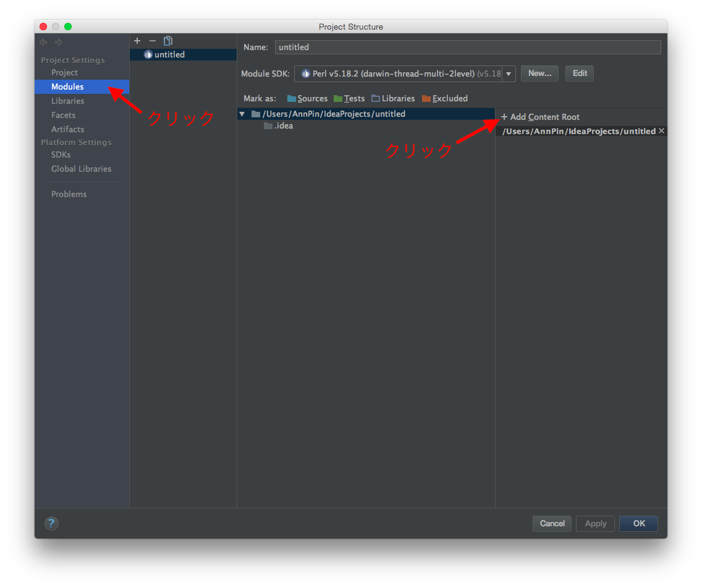This screenshot has height=588, width=702.
Task: Click the Cancel button
Action: pos(552,524)
